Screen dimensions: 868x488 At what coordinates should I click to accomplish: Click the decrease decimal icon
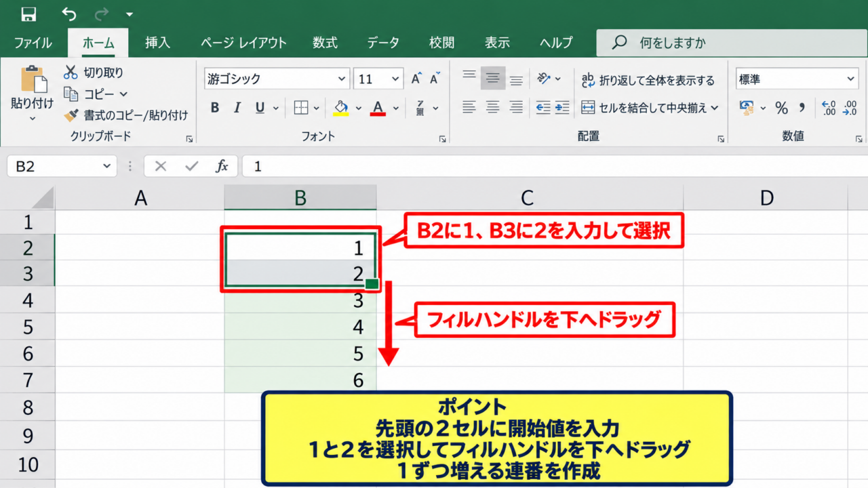[x=850, y=107]
